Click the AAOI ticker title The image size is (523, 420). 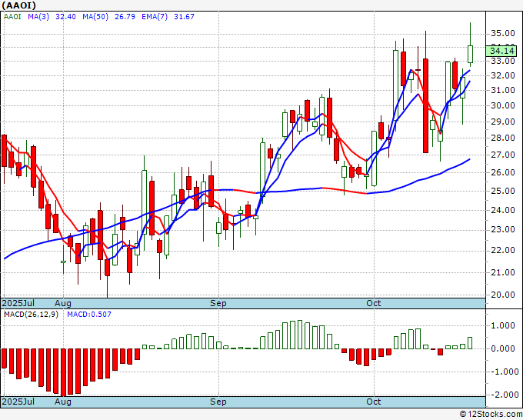[19, 5]
